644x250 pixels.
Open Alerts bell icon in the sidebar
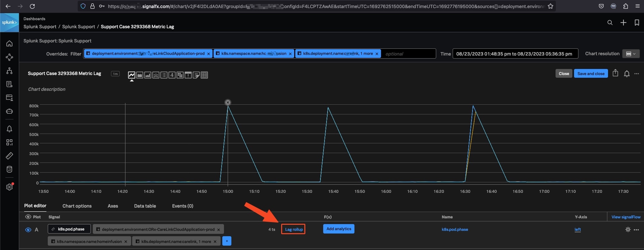click(9, 129)
